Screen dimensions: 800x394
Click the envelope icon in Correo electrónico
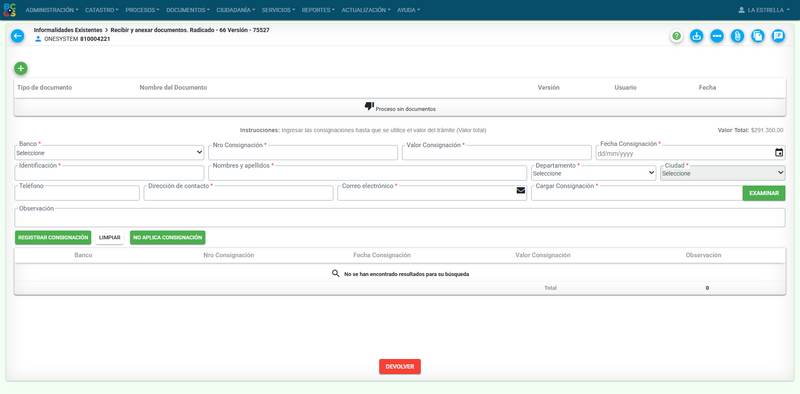(x=520, y=190)
